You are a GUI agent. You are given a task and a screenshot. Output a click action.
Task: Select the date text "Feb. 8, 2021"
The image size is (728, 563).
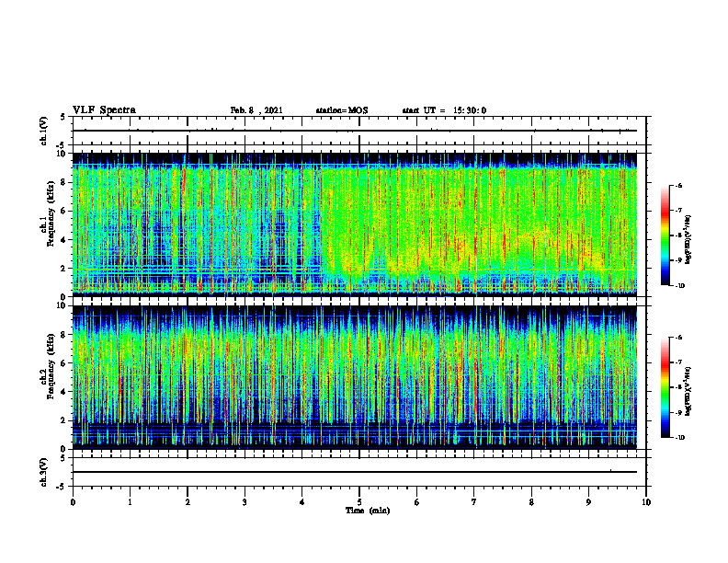click(x=256, y=110)
